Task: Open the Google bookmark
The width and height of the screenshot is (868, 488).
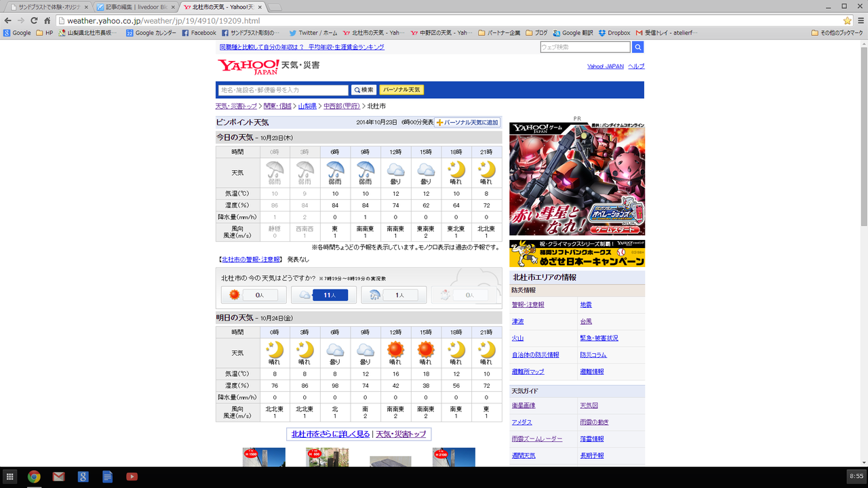Action: coord(17,33)
